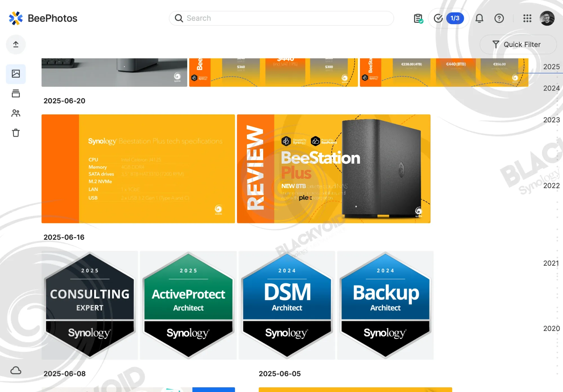The height and width of the screenshot is (392, 563).
Task: Jump to 2021 on the timeline
Action: [551, 263]
